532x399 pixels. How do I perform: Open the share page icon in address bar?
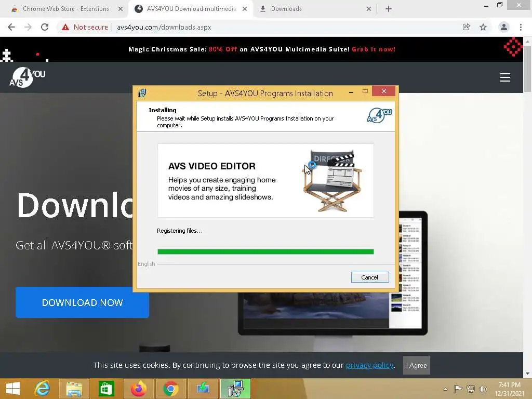(467, 27)
